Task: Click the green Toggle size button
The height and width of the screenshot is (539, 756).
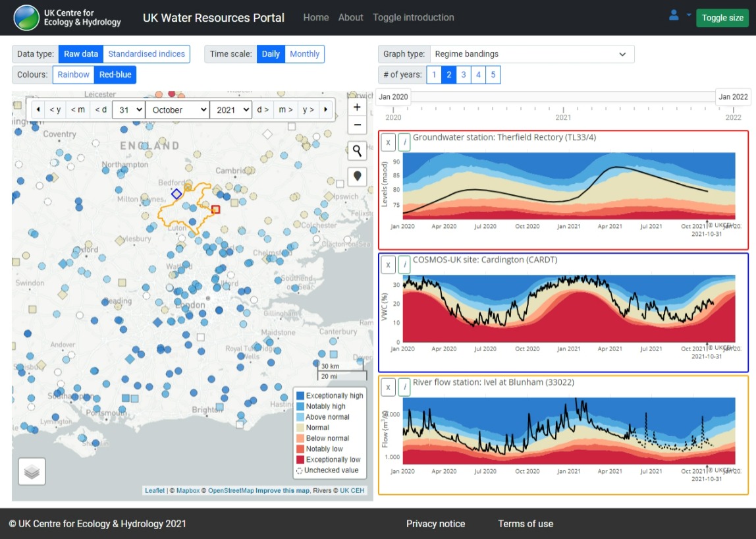Action: click(722, 18)
